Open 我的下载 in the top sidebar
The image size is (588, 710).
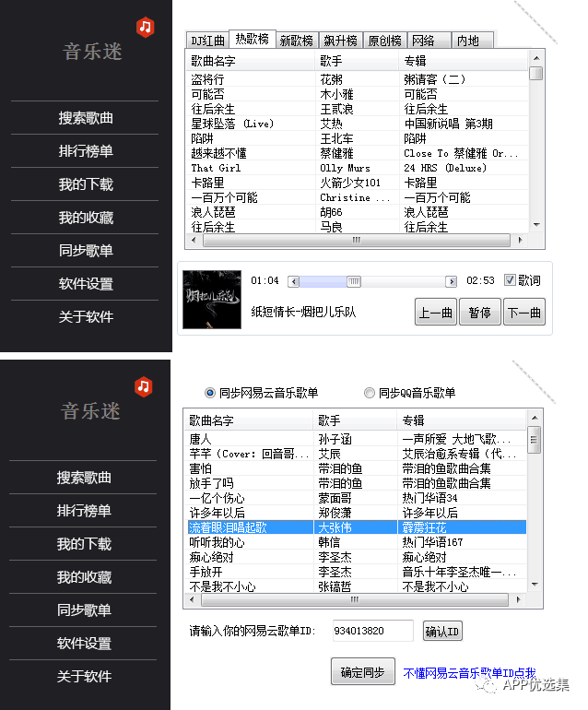click(86, 184)
